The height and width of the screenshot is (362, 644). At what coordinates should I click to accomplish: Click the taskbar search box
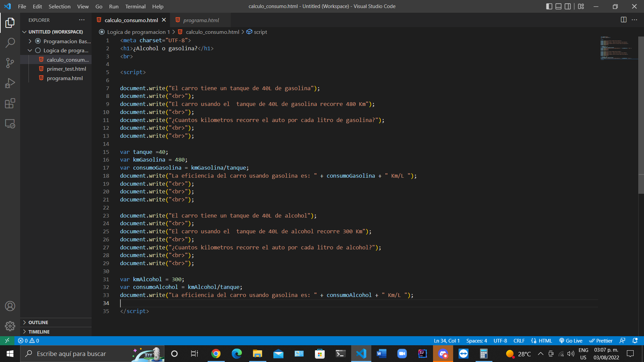coord(92,354)
